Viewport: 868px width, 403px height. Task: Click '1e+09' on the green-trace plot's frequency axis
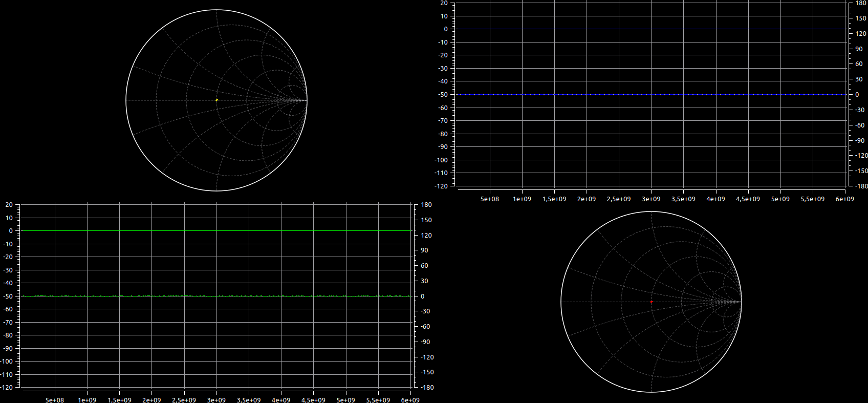[87, 400]
